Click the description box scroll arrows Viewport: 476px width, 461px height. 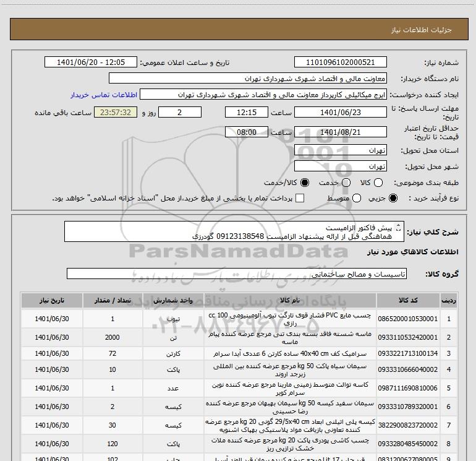(399, 228)
